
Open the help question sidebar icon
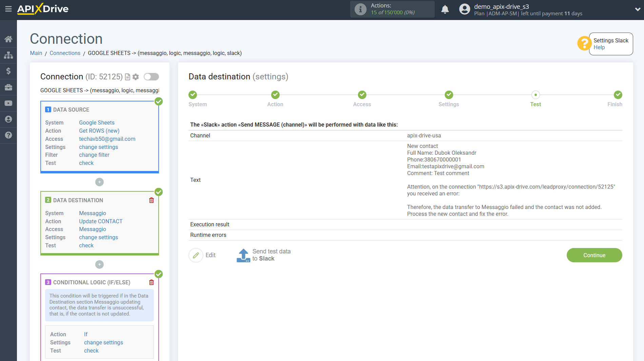8,135
